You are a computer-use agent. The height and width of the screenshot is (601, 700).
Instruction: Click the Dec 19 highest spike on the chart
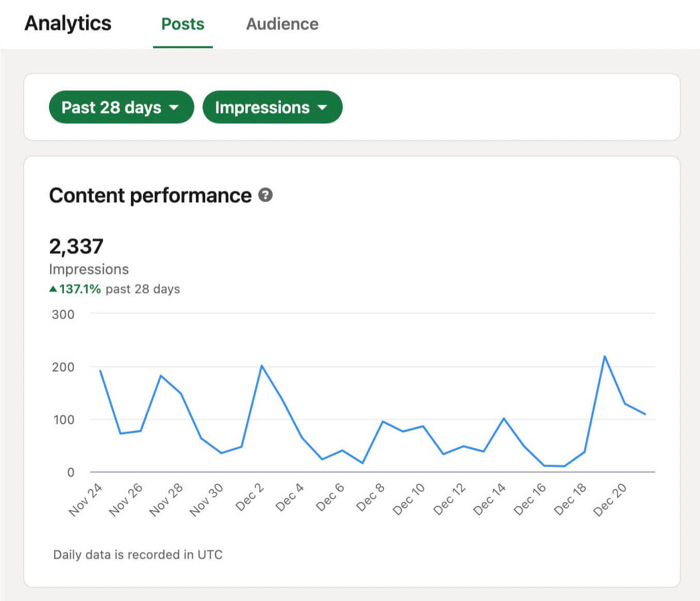(x=605, y=356)
